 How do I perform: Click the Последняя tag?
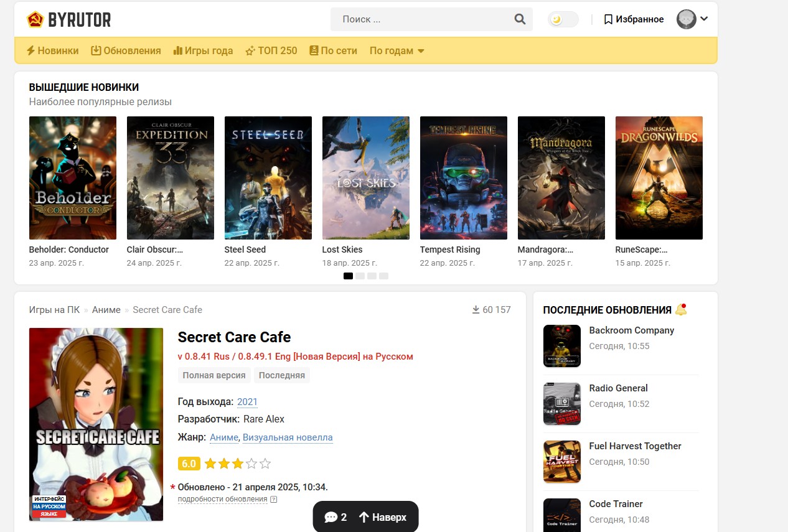click(x=282, y=375)
